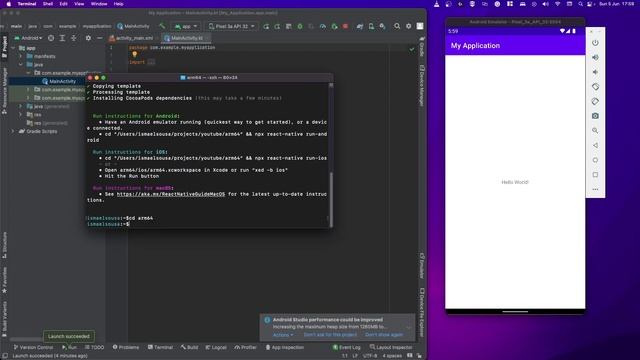Screen dimensions: 640x360
Task: Expand the folded import block in editor
Action: 151,62
